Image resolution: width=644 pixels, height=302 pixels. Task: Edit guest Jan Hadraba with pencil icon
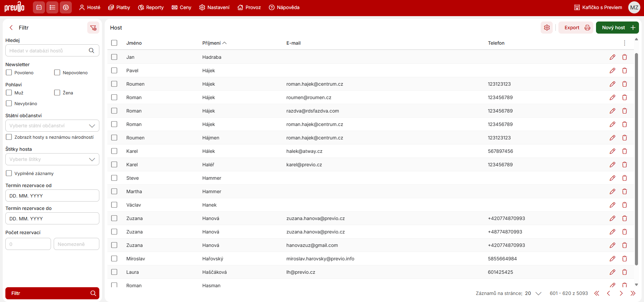(x=612, y=57)
